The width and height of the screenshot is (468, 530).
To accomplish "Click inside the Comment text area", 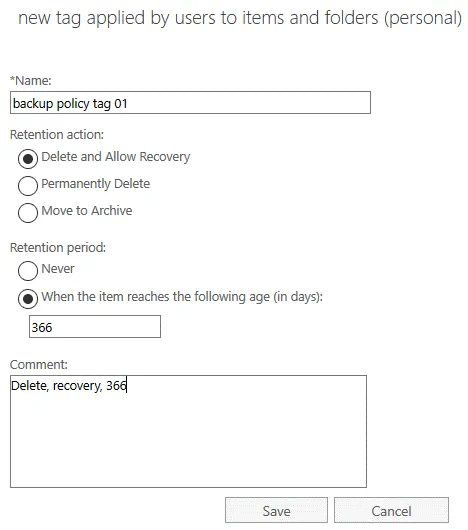I will pos(189,431).
